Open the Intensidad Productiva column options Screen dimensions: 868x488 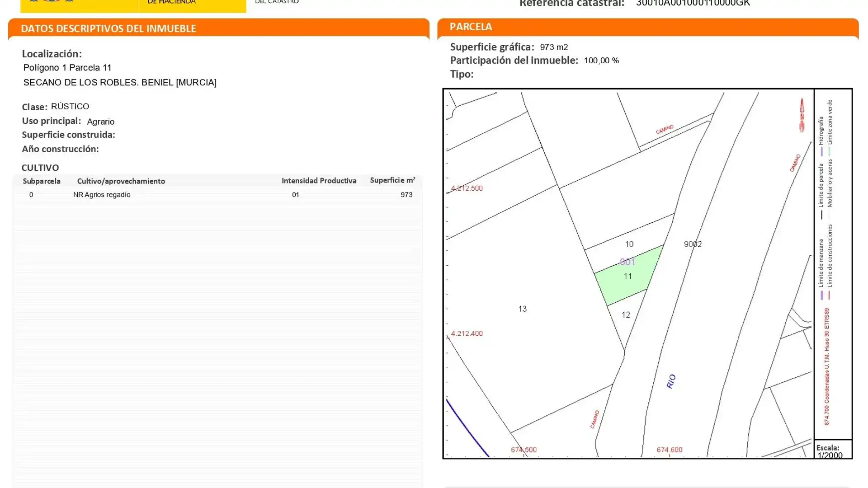319,180
